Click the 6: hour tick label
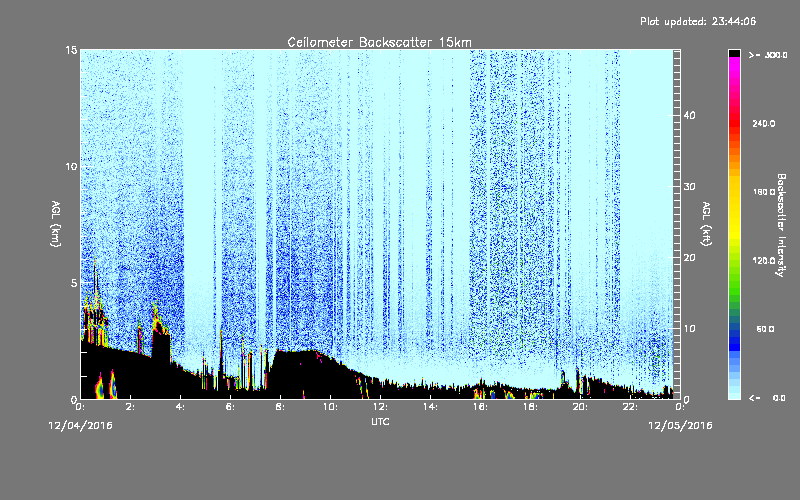 coord(230,407)
